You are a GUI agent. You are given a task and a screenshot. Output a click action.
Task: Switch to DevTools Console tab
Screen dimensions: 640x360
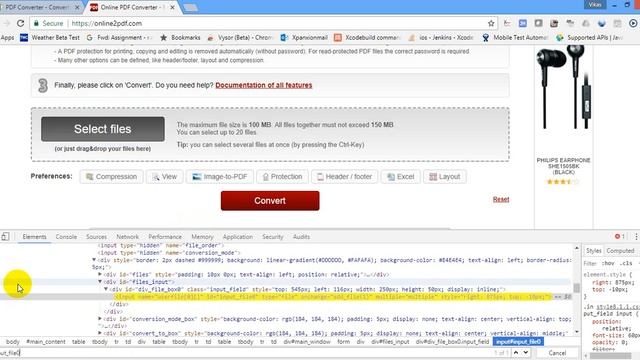[x=66, y=237]
